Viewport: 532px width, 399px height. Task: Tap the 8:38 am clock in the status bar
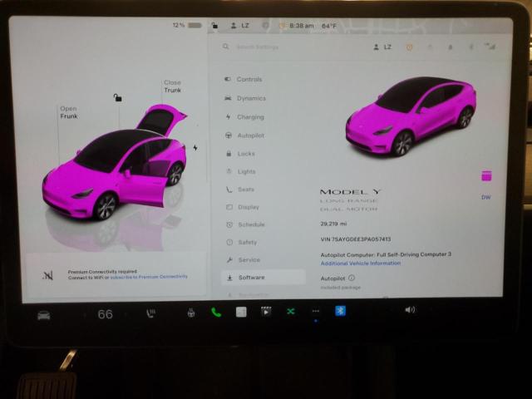(301, 26)
